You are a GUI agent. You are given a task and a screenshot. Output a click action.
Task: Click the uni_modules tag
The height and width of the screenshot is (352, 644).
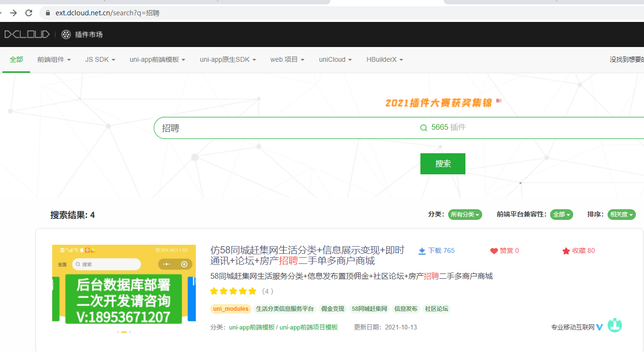231,309
